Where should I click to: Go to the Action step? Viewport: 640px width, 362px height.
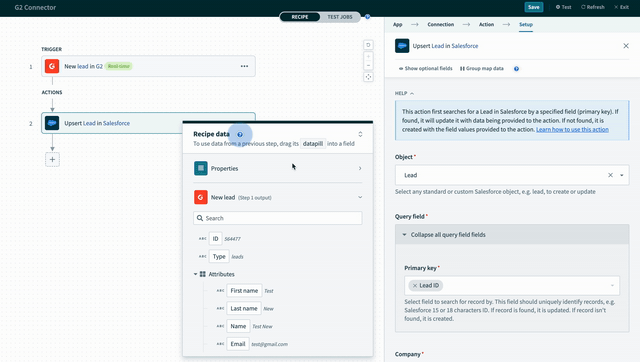[486, 24]
